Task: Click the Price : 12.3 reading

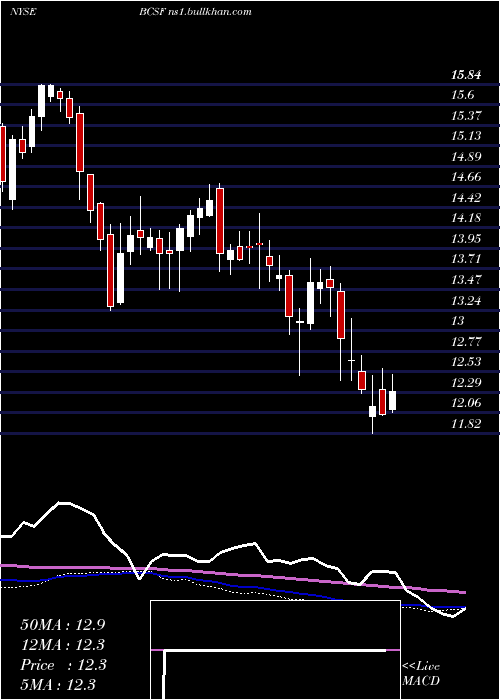Action: [63, 665]
